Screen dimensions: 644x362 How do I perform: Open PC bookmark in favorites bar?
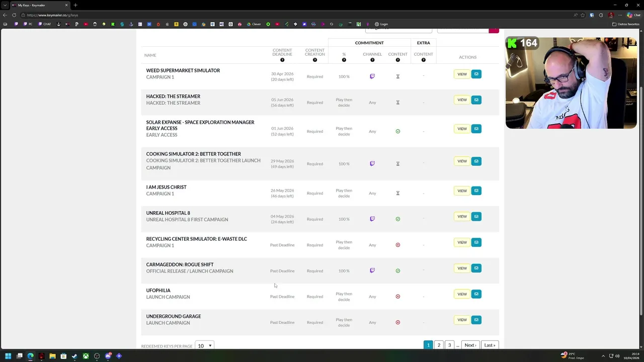pos(27,24)
